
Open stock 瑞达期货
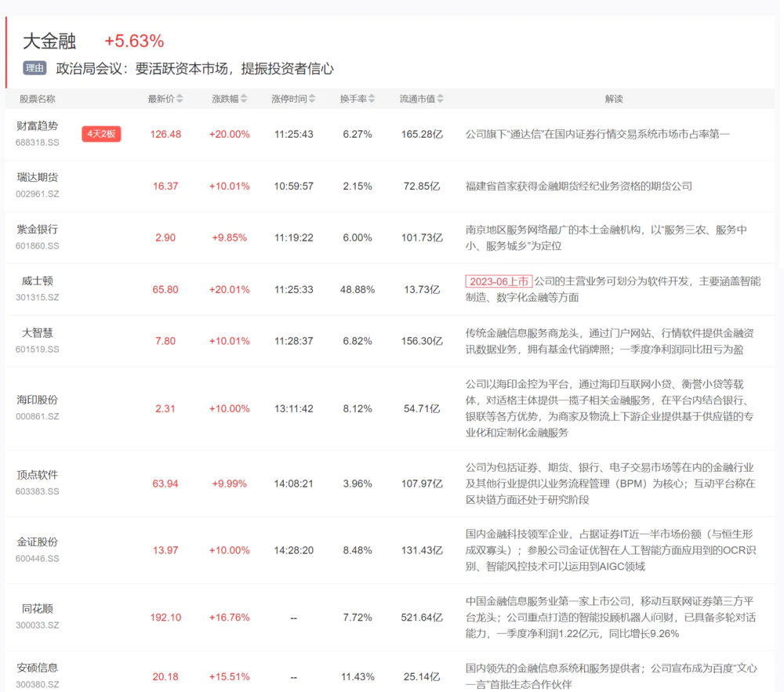pyautogui.click(x=37, y=177)
